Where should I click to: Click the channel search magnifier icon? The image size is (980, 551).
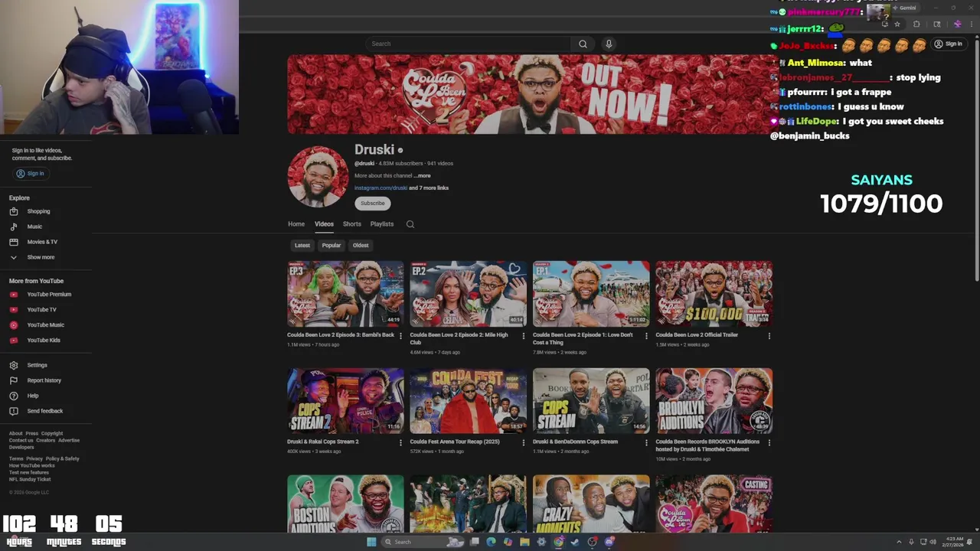coord(410,224)
